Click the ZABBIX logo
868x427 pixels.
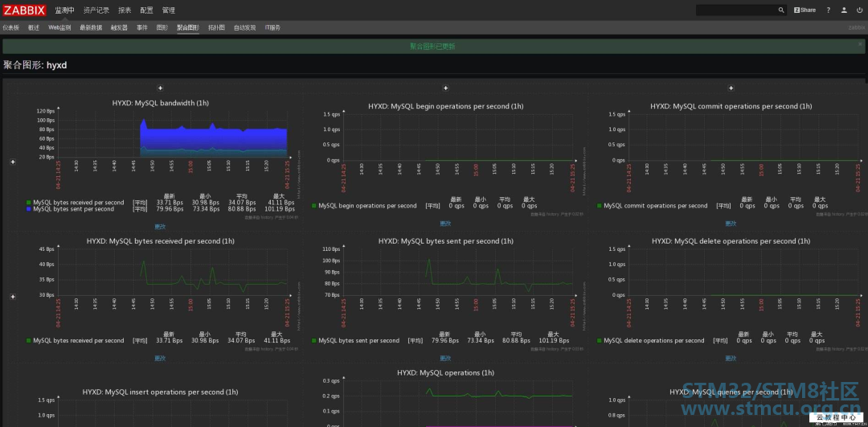click(24, 10)
